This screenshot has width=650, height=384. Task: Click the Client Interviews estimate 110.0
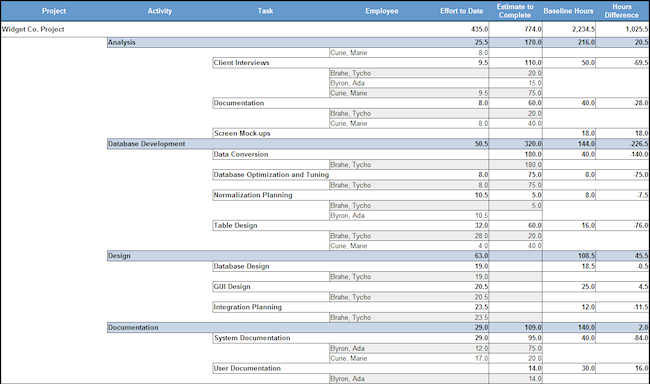(533, 63)
